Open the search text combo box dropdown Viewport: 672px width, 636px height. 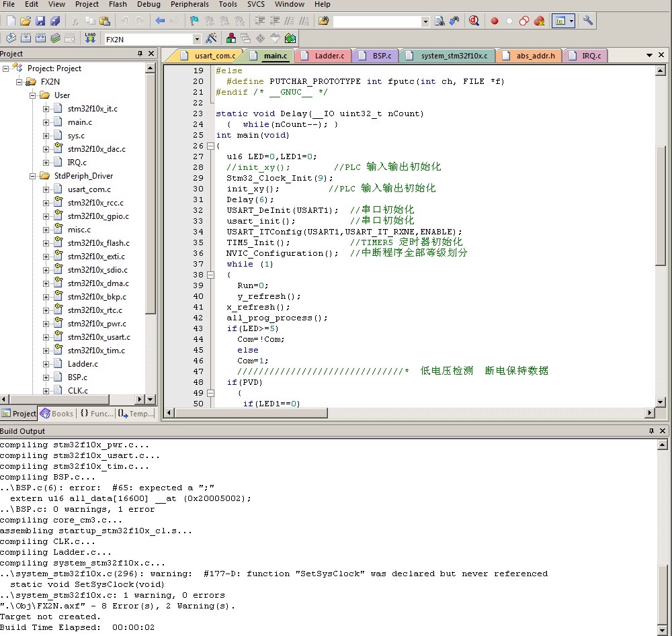pos(425,21)
